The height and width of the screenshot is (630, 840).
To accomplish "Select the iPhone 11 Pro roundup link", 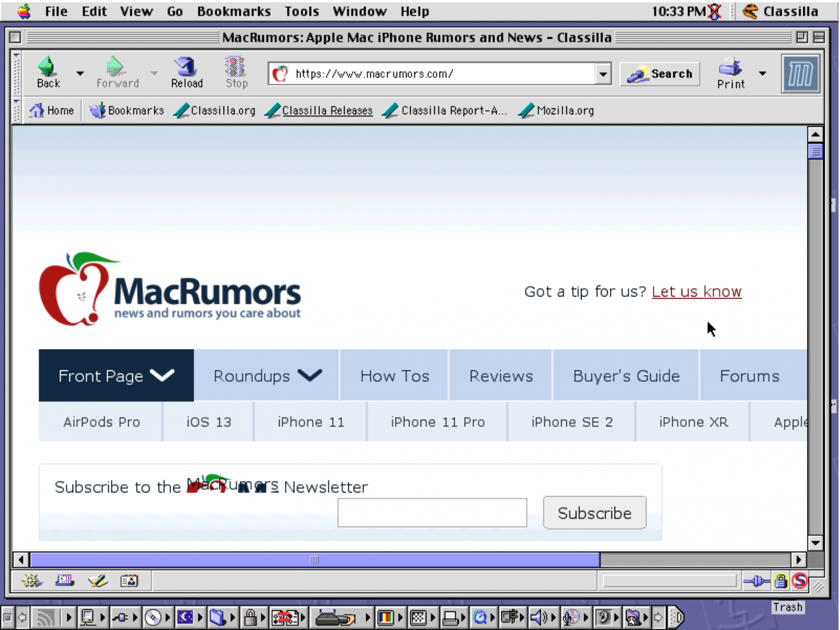I will (x=438, y=422).
